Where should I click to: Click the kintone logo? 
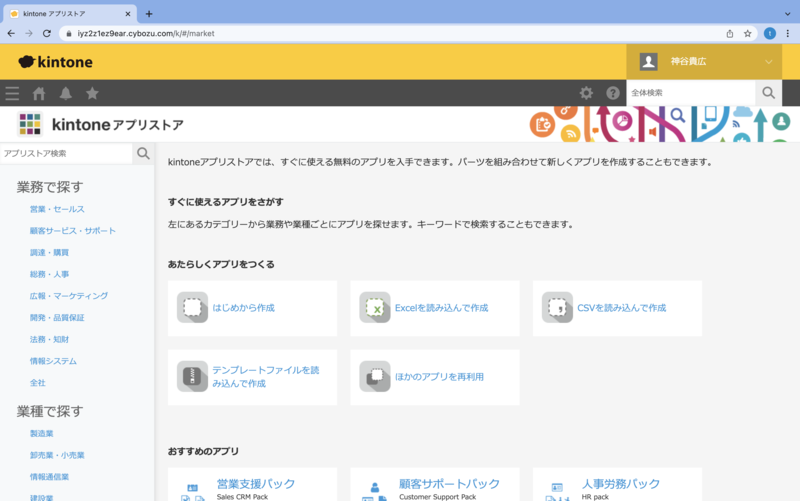pyautogui.click(x=56, y=62)
